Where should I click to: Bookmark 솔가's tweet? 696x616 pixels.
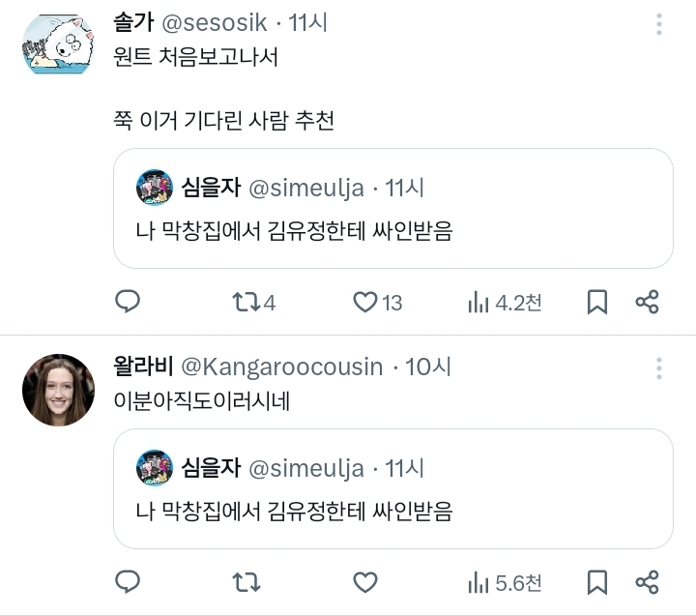coord(597,303)
